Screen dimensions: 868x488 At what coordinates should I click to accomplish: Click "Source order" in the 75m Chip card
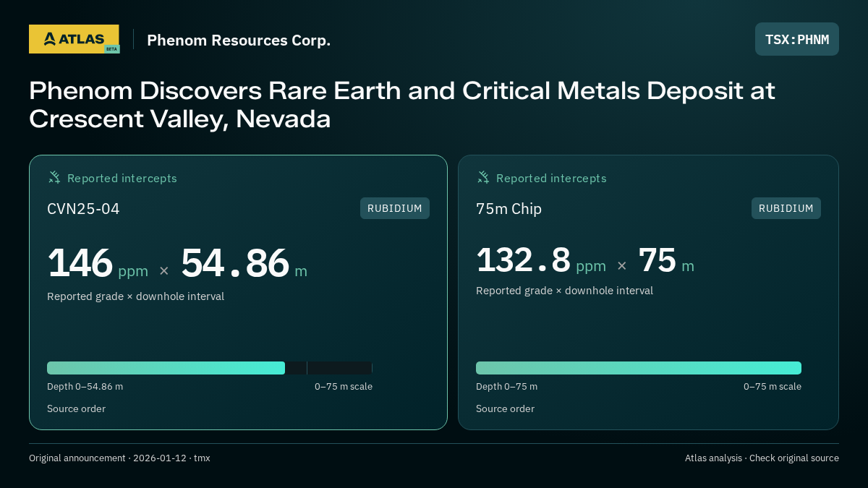click(x=505, y=408)
